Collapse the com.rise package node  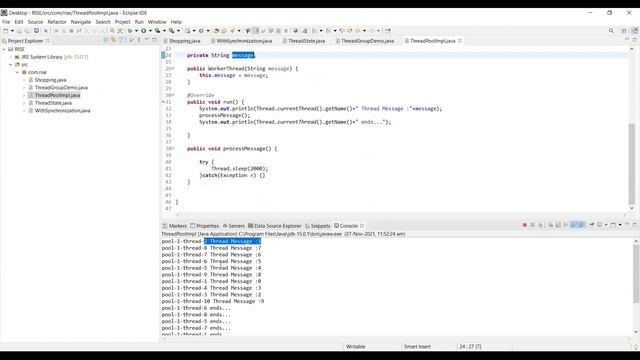click(x=18, y=72)
